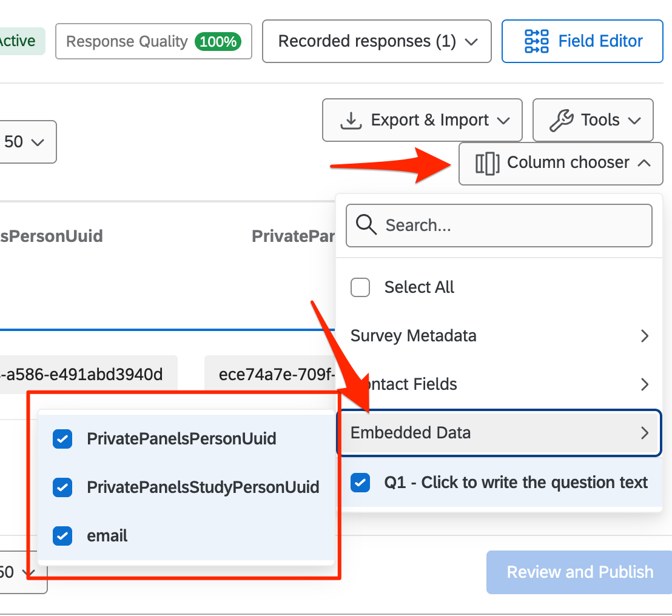
Task: Click the green 100% quality badge
Action: coord(218,42)
